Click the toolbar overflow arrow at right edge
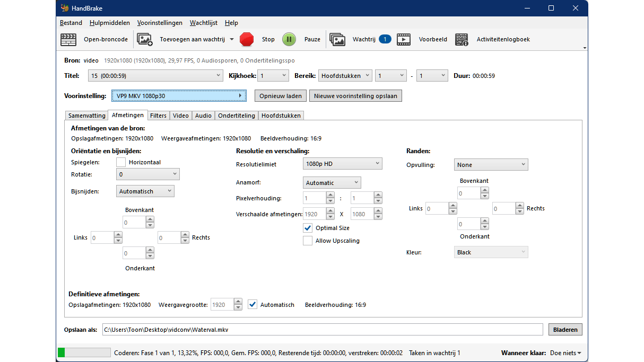The width and height of the screenshot is (644, 362). 585,48
